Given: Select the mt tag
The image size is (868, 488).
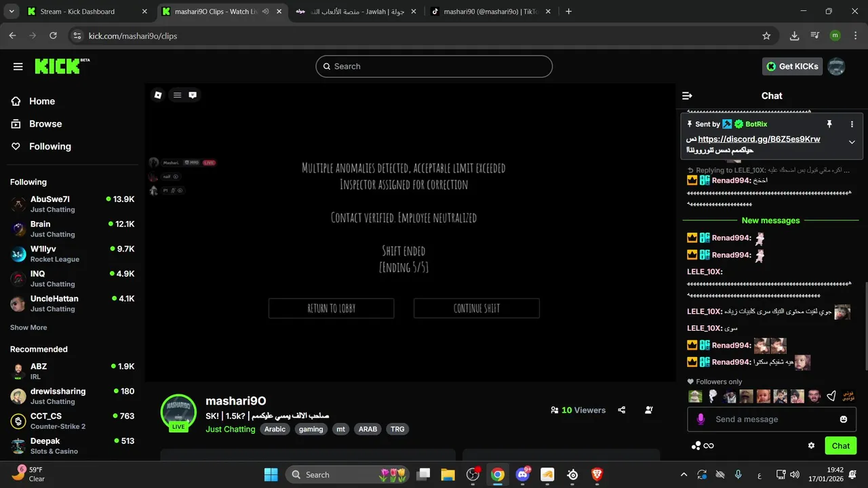Looking at the screenshot, I should coord(341,429).
